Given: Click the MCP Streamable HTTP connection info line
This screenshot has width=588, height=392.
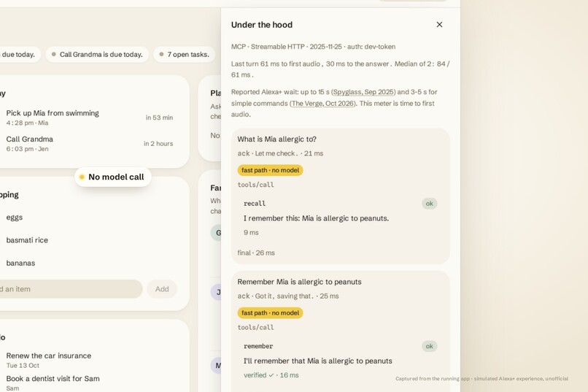Looking at the screenshot, I should pyautogui.click(x=313, y=47).
